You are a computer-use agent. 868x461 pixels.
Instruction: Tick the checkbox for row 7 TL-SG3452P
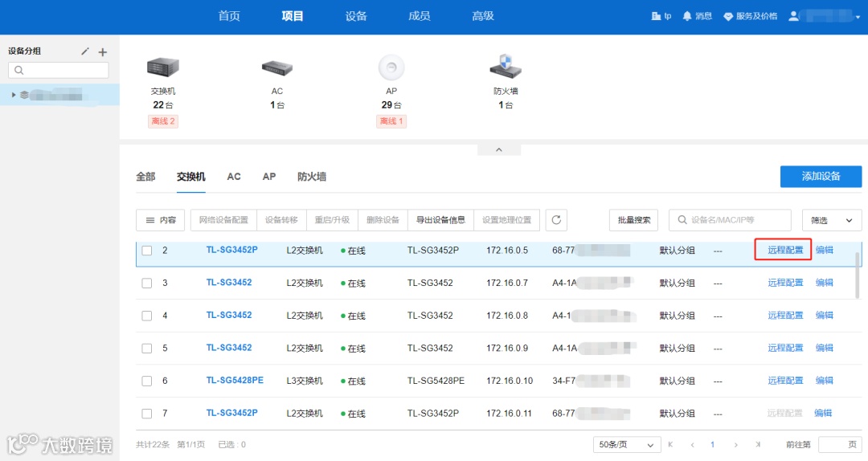tap(147, 414)
